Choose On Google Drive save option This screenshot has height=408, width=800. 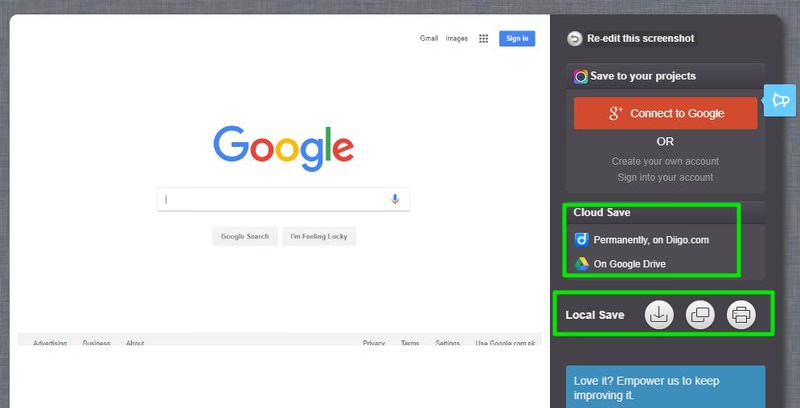point(630,264)
